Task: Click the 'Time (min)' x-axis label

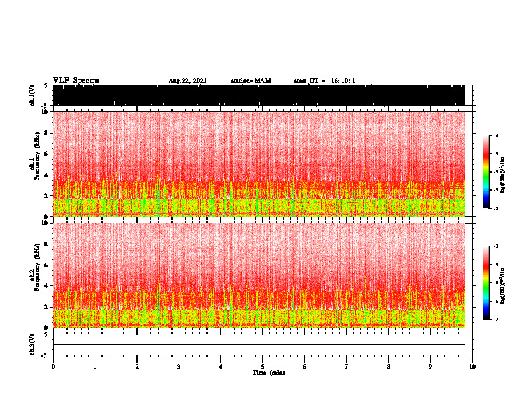Action: click(x=269, y=373)
